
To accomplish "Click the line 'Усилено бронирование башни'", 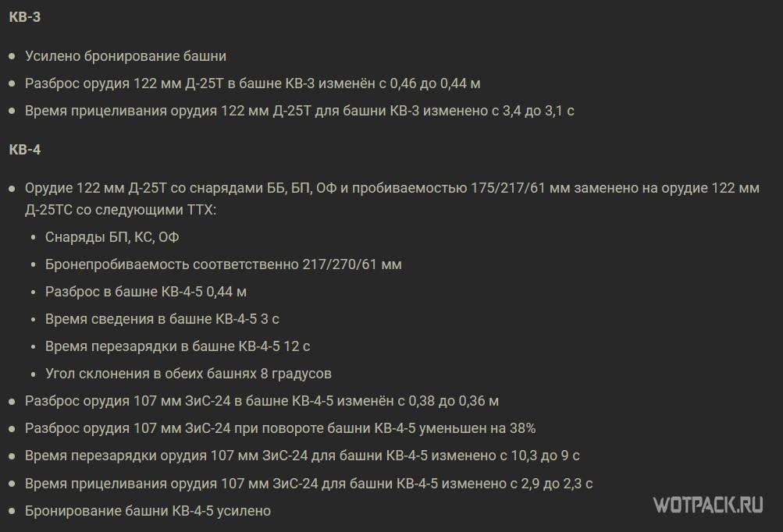I will [126, 56].
